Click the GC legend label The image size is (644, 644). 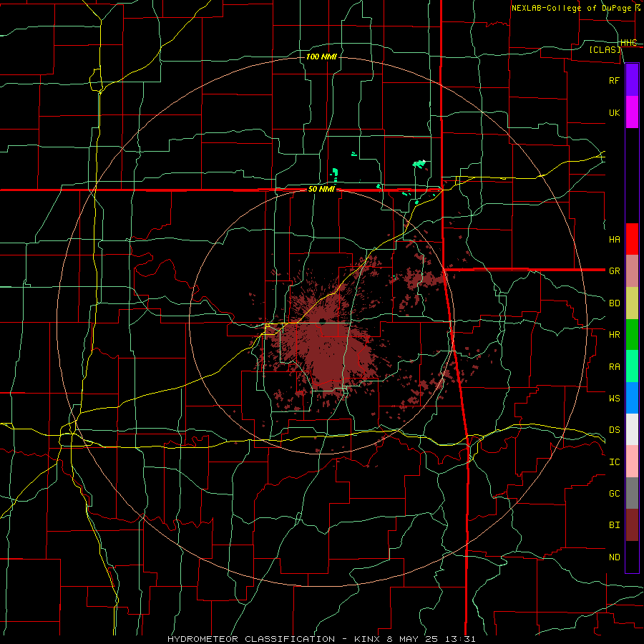(x=615, y=493)
